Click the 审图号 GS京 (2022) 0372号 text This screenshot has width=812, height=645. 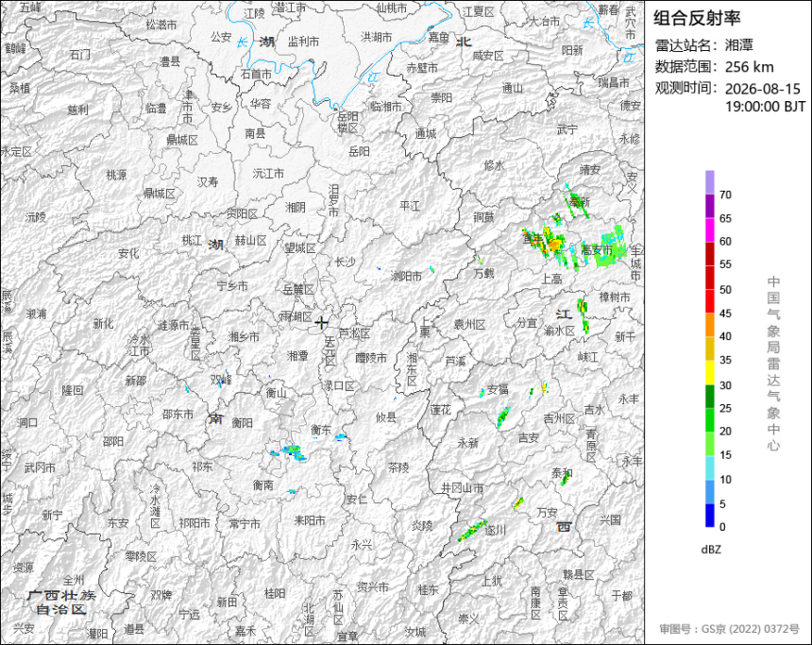729,629
